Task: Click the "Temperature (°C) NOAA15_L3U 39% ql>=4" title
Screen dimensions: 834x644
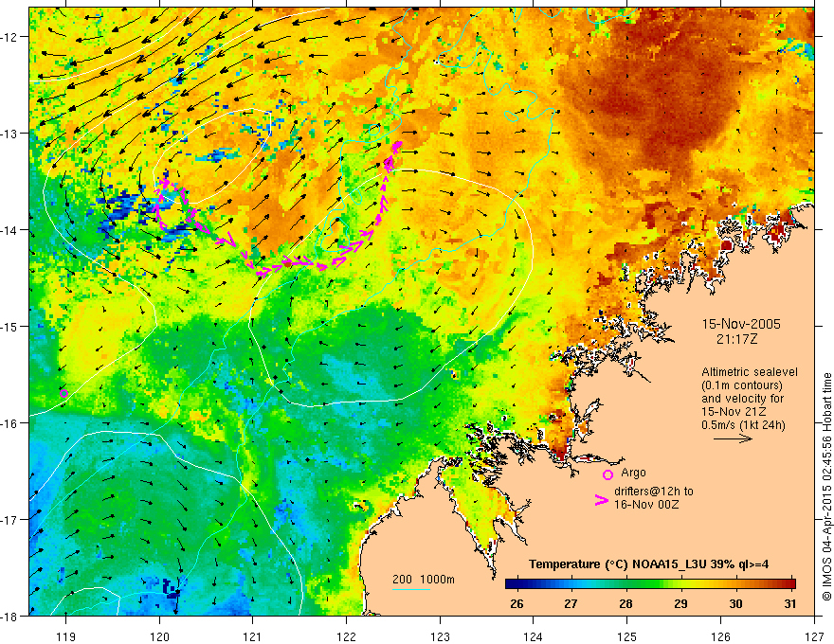Action: [648, 564]
